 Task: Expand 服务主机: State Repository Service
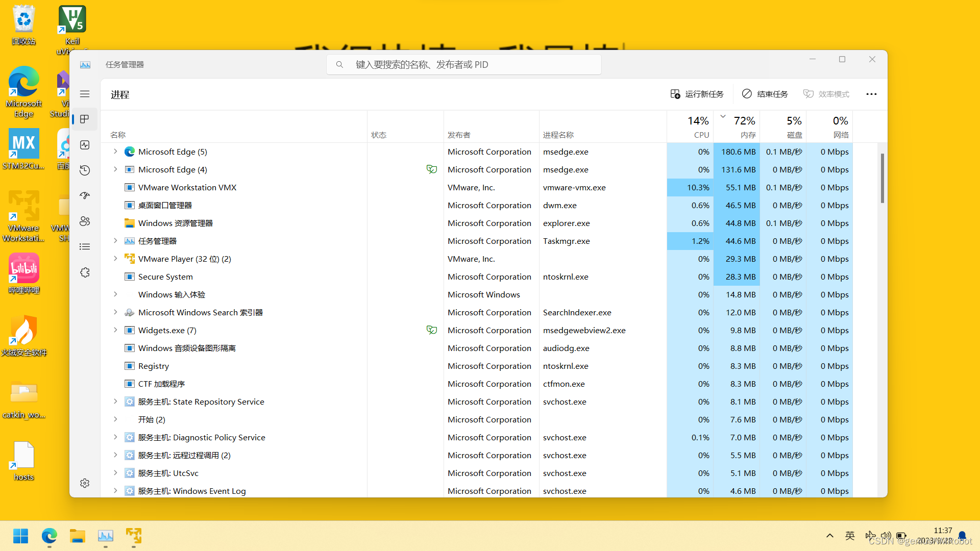(x=115, y=402)
